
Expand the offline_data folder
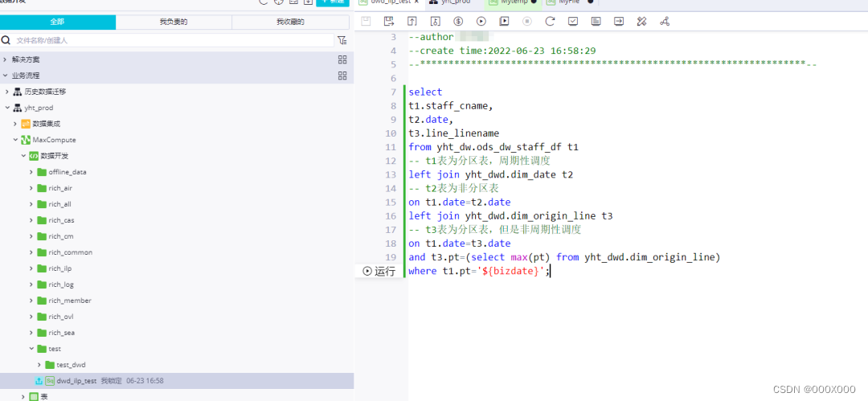[31, 172]
